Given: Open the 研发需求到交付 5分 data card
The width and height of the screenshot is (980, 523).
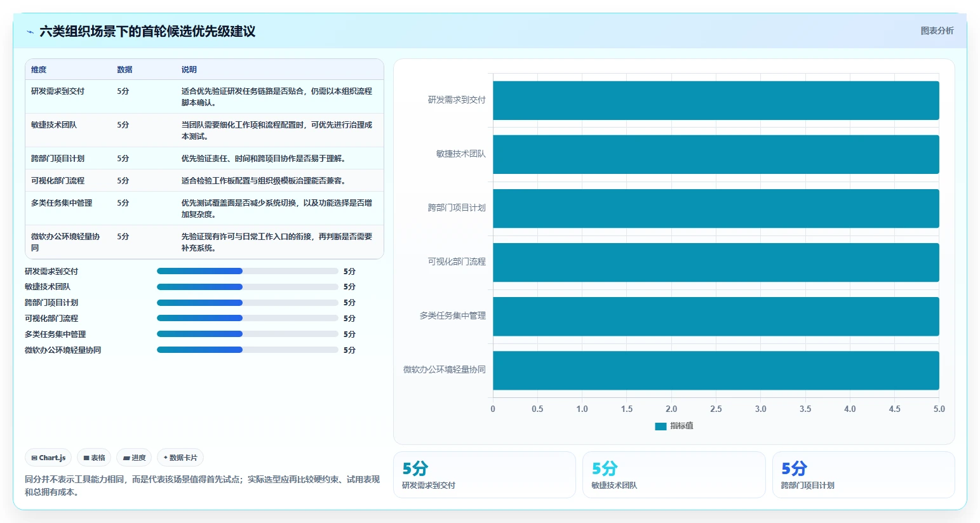Looking at the screenshot, I should pyautogui.click(x=485, y=475).
